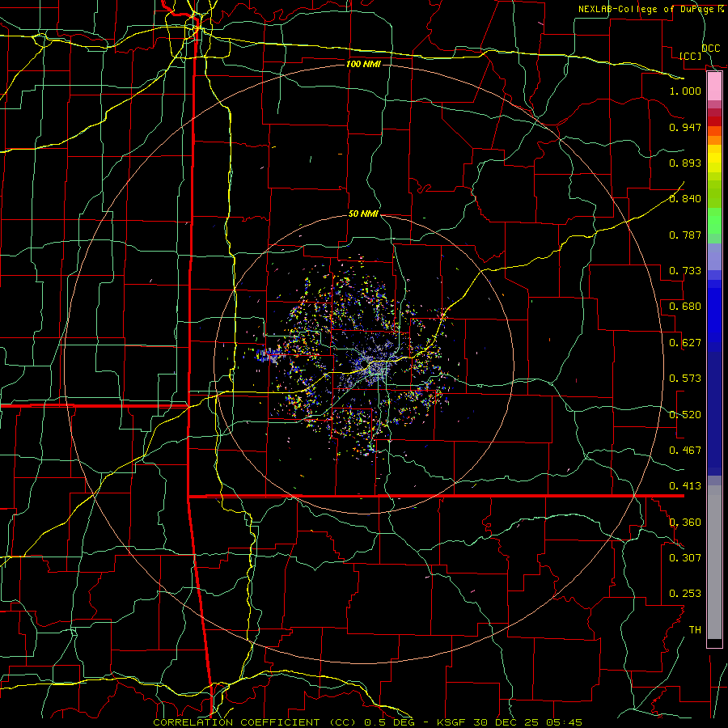728x728 pixels.
Task: Click the 1.000 scale value
Action: [x=685, y=91]
